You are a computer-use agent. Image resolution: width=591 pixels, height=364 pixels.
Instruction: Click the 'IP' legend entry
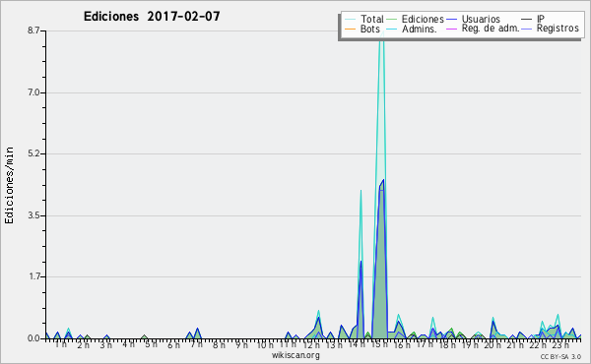[x=541, y=19]
